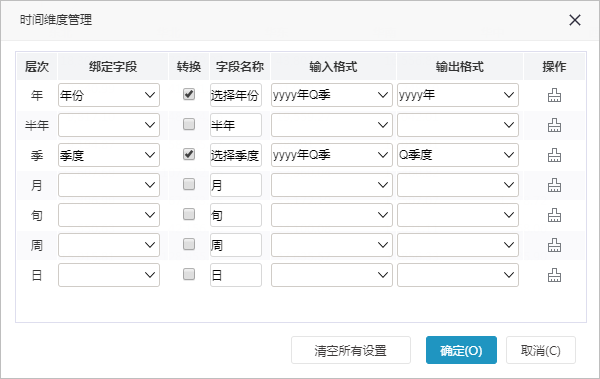Open 输出格式 dropdown in 旬 row
The width and height of the screenshot is (600, 379).
tap(458, 215)
